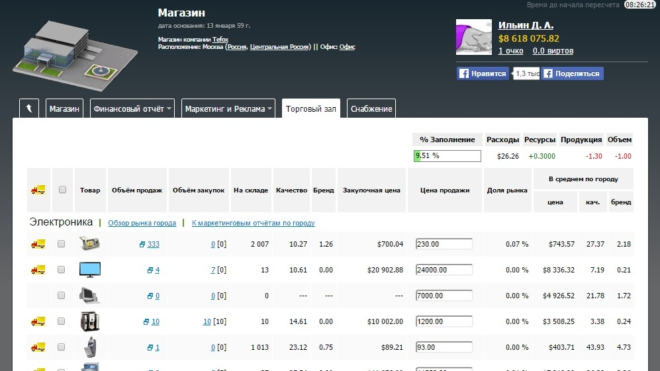Click the sale price field showing 24000.00
660x371 pixels.
444,270
